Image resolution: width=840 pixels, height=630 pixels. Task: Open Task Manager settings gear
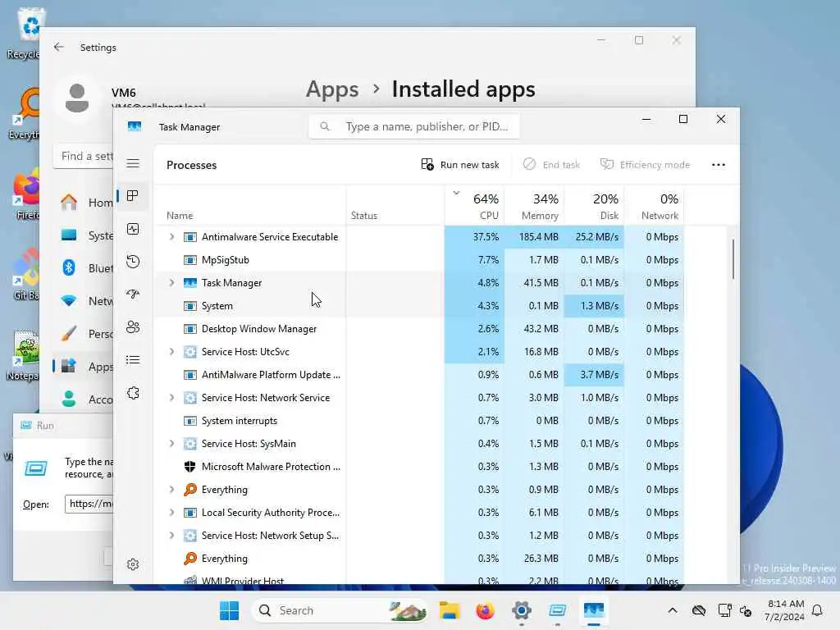pos(133,564)
